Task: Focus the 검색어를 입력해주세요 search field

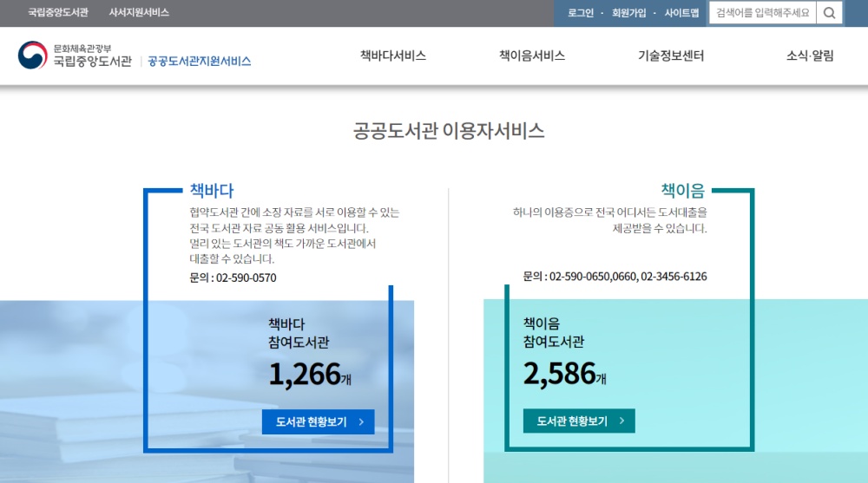Action: (x=763, y=13)
